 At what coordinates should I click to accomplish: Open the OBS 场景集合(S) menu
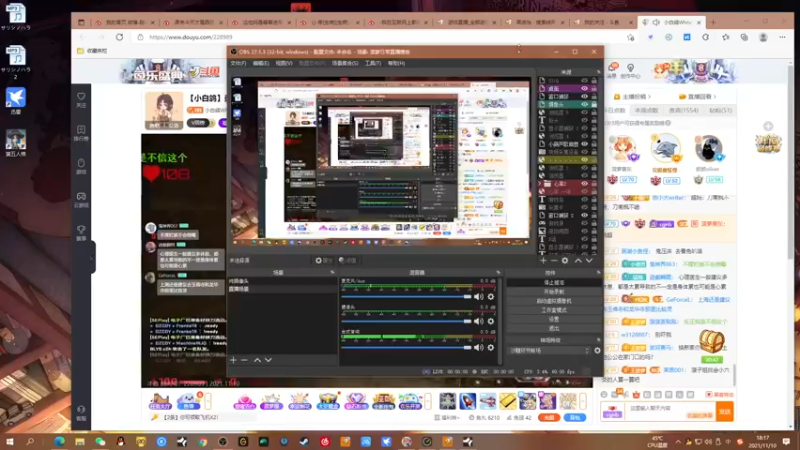tap(345, 63)
